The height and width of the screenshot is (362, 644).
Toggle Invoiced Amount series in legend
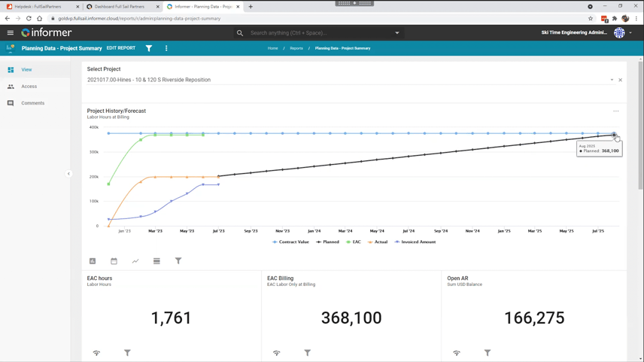pos(415,242)
